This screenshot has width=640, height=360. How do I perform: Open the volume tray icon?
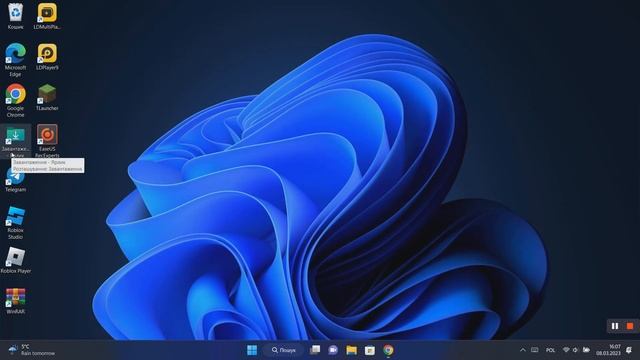pyautogui.click(x=576, y=350)
